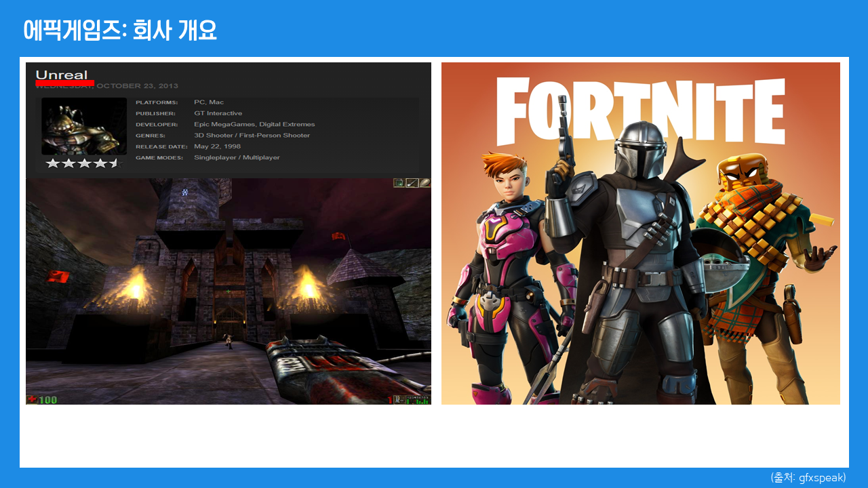The width and height of the screenshot is (868, 488).
Task: Click 'Singleplayer / Multiplayer' game modes text
Action: pos(237,157)
